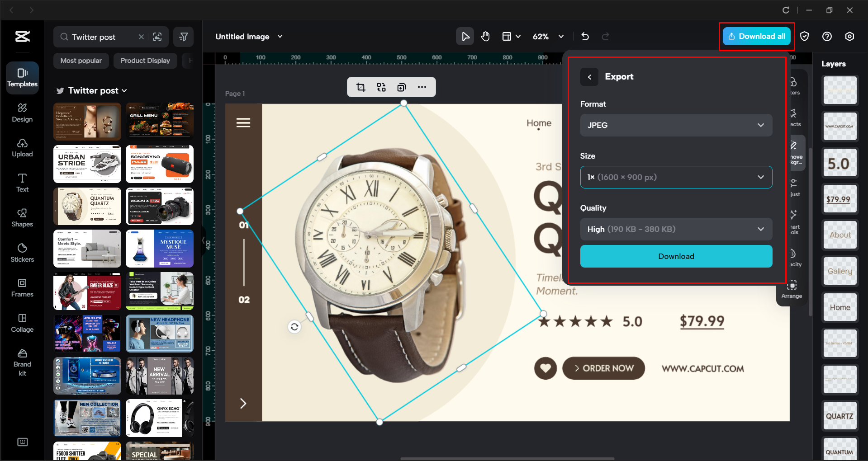Image resolution: width=868 pixels, height=461 pixels.
Task: Open the Frames panel
Action: pos(22,288)
